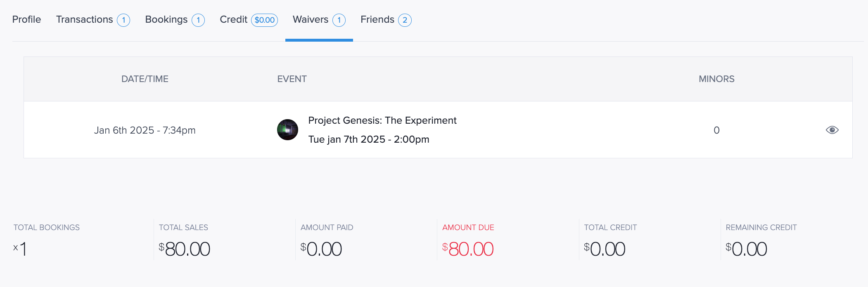Click the $0.00 credit badge
Viewport: 868px width, 287px height.
pyautogui.click(x=265, y=20)
